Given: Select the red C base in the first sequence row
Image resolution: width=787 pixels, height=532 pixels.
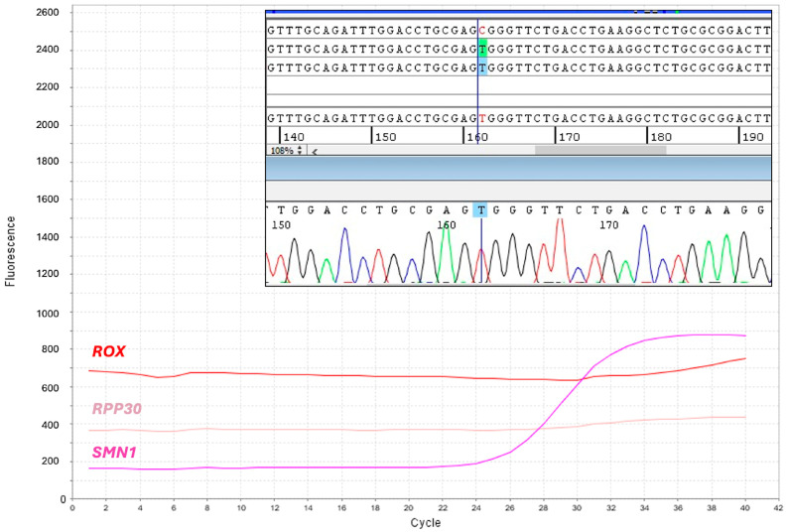Looking at the screenshot, I should (481, 30).
